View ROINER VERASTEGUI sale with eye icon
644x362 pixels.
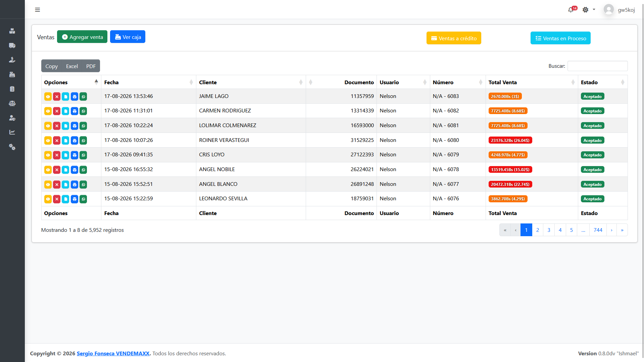point(48,141)
